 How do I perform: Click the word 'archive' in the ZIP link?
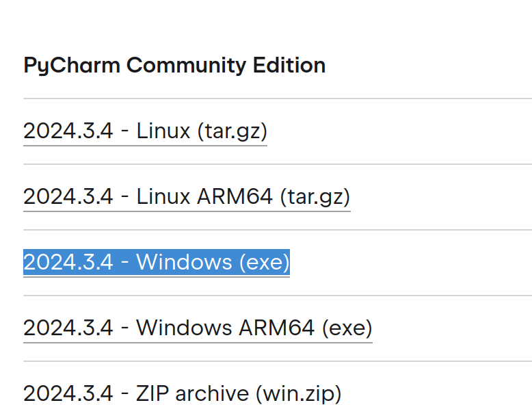211,393
